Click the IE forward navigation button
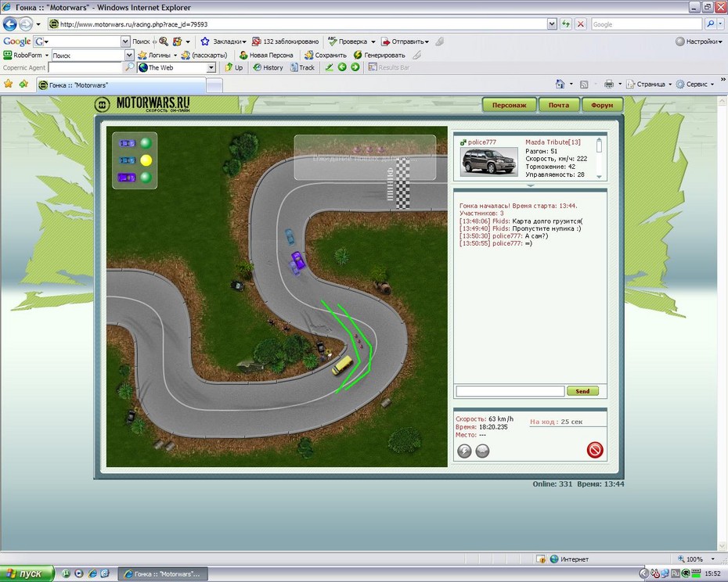 tap(26, 24)
